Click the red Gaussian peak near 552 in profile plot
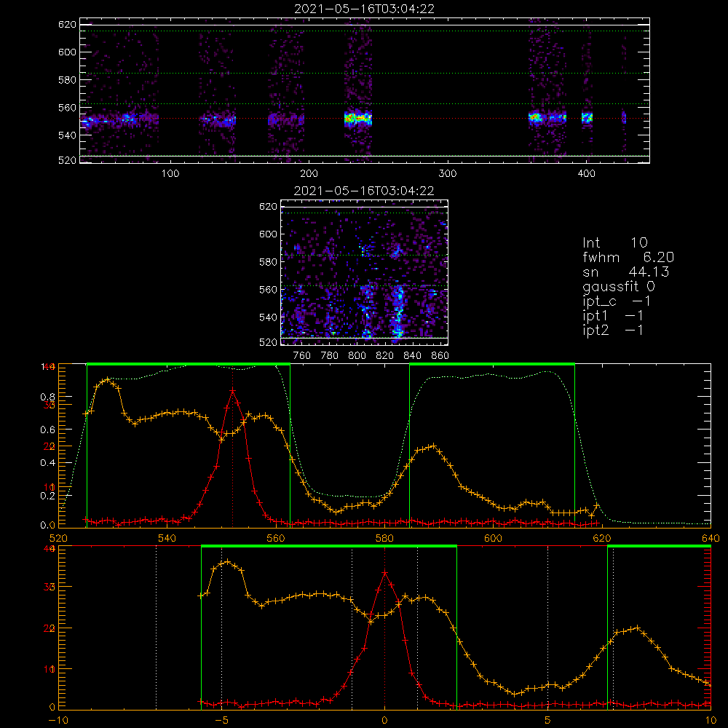This screenshot has height=728, width=728. point(233,391)
